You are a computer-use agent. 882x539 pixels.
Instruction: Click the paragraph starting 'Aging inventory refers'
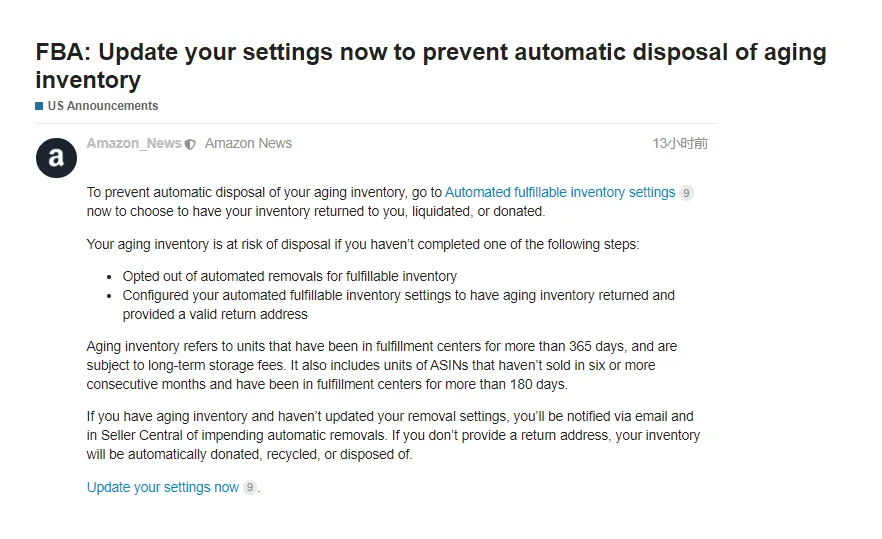(381, 365)
